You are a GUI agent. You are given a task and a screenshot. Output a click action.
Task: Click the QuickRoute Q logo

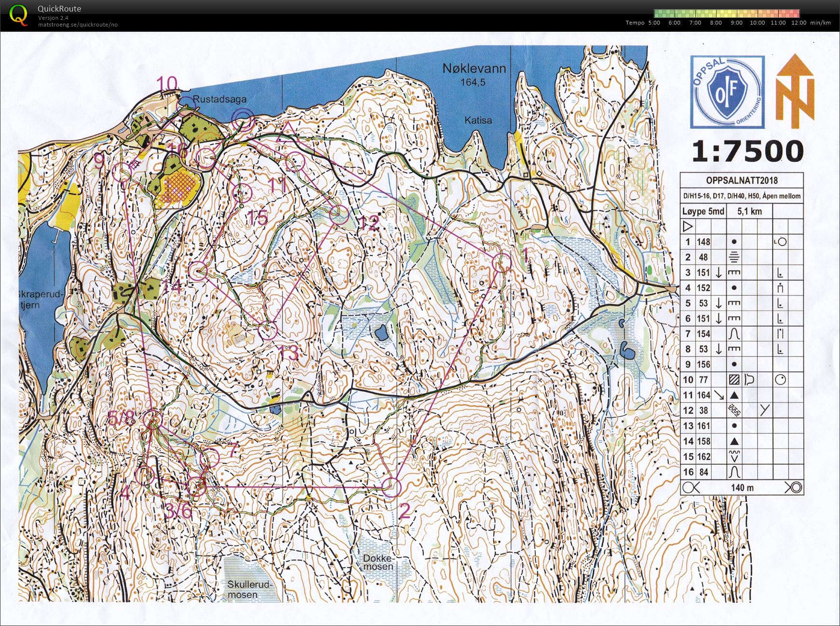coord(18,14)
